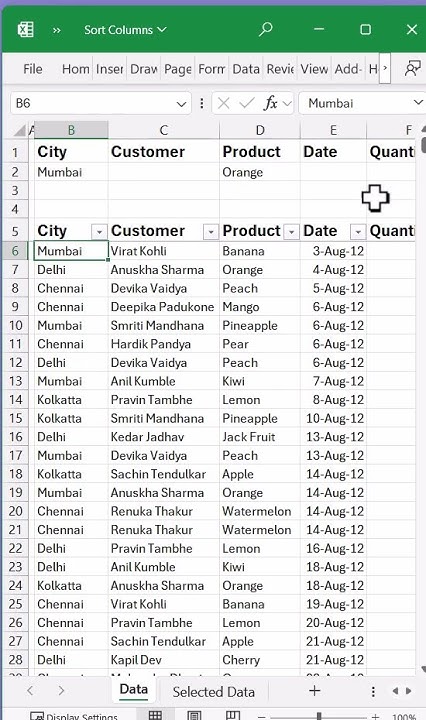Open the Date column filter dropdown
The width and height of the screenshot is (426, 720).
[358, 232]
